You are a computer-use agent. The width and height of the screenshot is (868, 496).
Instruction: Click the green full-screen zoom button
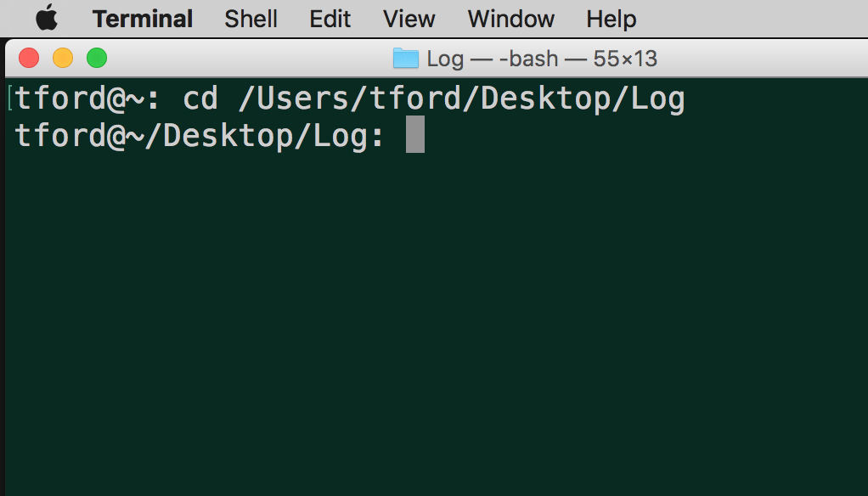(97, 58)
